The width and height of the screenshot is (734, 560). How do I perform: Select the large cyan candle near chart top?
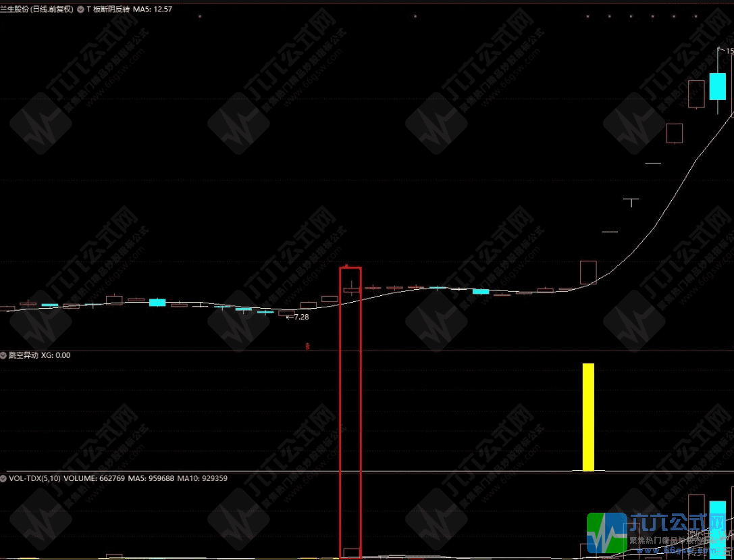tap(717, 86)
